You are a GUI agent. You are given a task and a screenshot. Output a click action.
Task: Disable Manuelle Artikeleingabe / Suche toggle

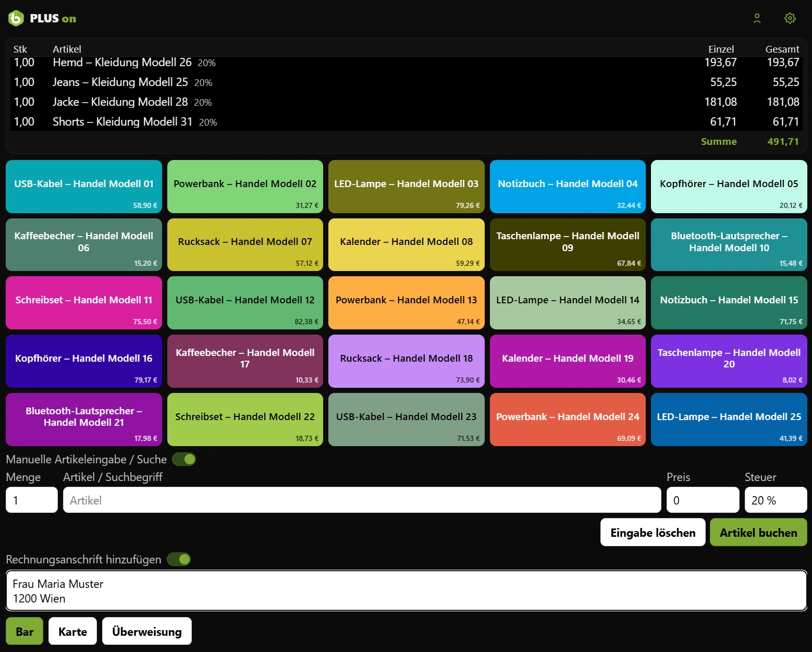pos(183,459)
